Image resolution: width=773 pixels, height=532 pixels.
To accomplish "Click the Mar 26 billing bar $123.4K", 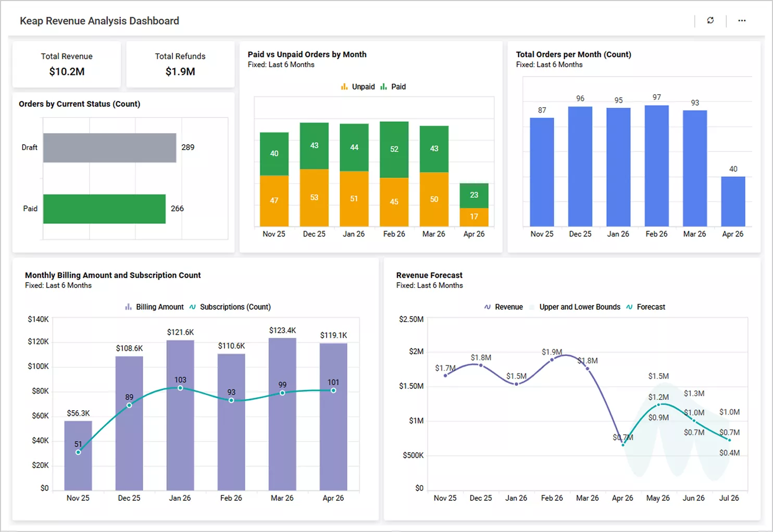I will click(x=282, y=414).
